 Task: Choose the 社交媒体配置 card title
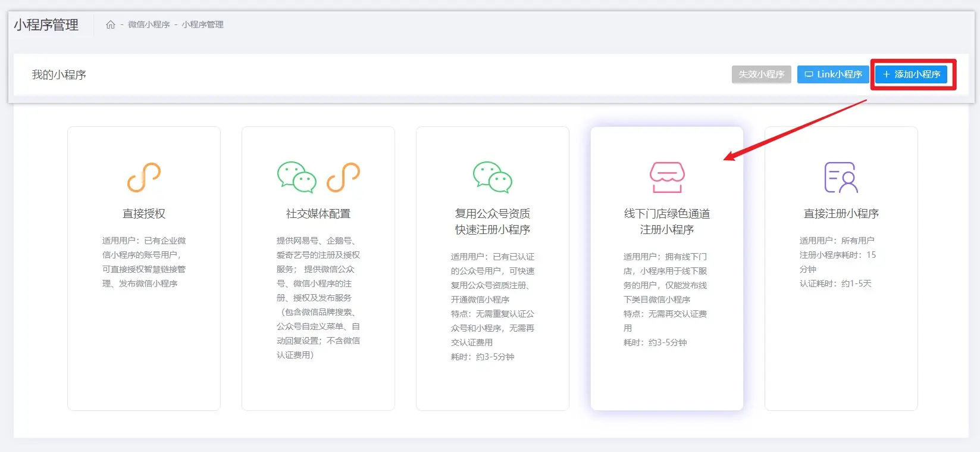(318, 214)
